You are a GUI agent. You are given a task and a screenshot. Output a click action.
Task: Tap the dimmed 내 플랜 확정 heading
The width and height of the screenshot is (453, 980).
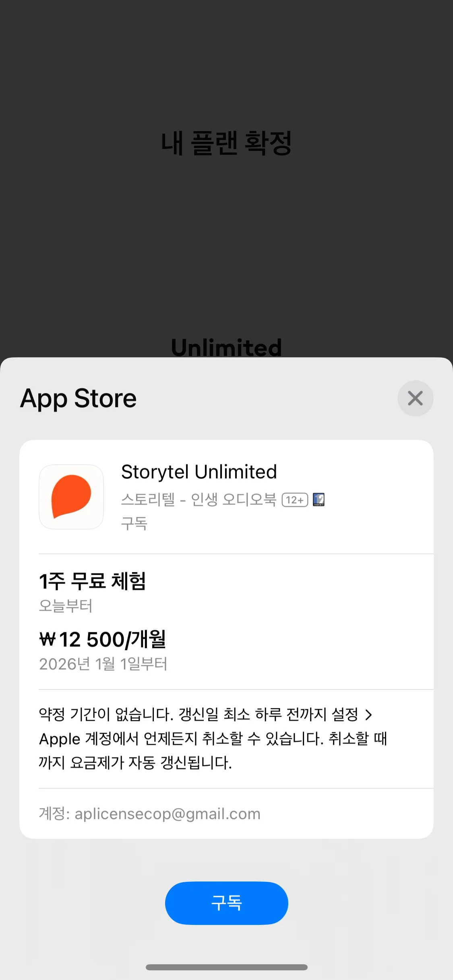pos(226,143)
